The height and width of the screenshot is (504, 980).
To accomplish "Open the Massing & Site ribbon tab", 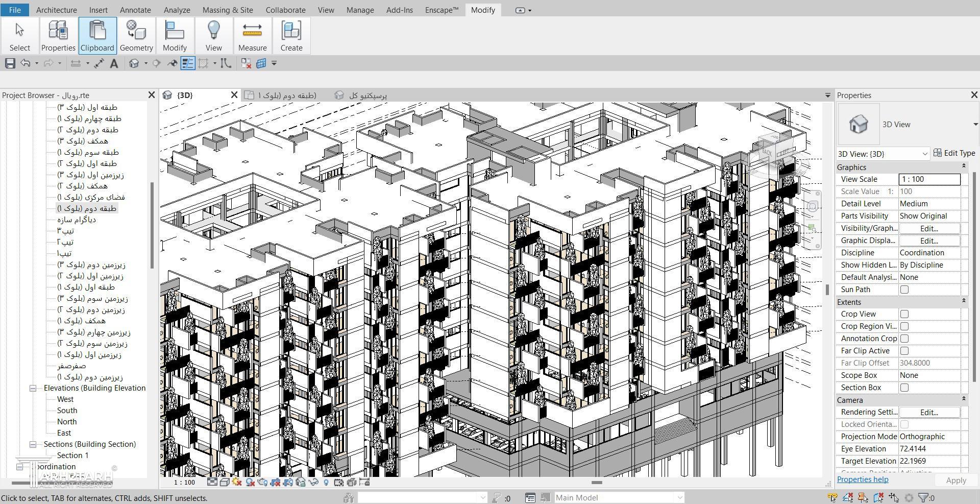I will 227,10.
